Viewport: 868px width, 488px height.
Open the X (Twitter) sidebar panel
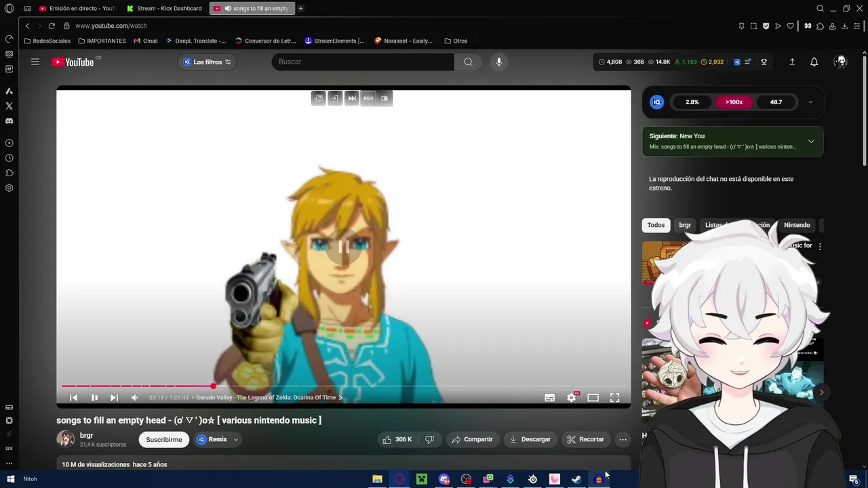(x=9, y=106)
